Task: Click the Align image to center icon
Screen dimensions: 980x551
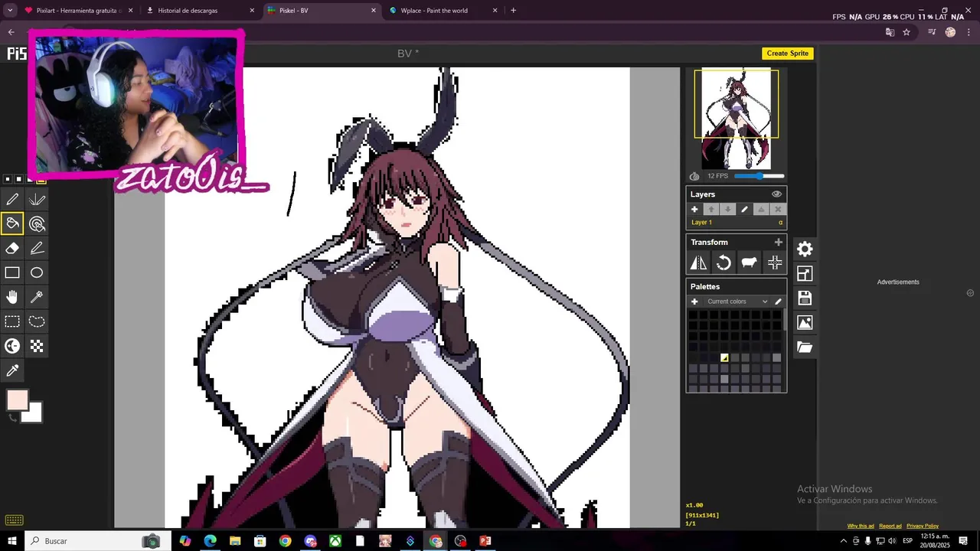Action: (x=775, y=263)
